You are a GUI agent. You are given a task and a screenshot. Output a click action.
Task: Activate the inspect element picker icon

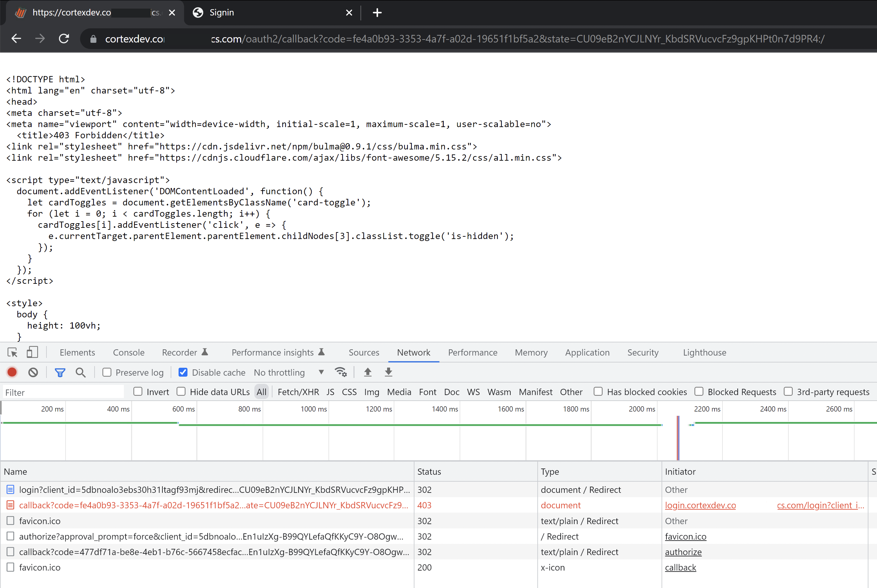coord(13,352)
